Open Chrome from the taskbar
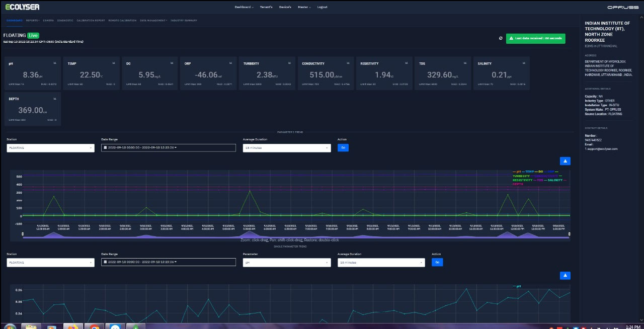Image resolution: width=644 pixels, height=329 pixels. [94, 326]
